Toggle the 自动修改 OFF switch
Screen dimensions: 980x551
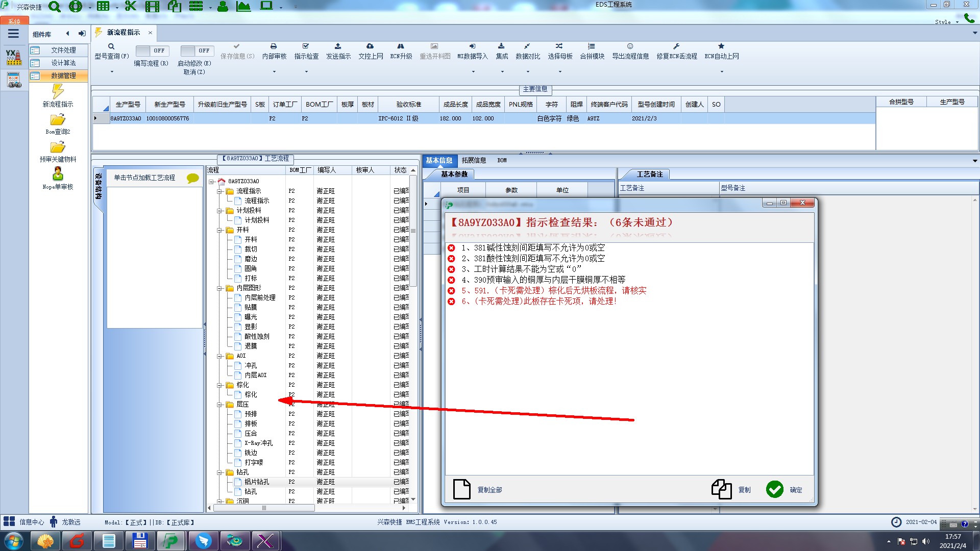tap(197, 51)
